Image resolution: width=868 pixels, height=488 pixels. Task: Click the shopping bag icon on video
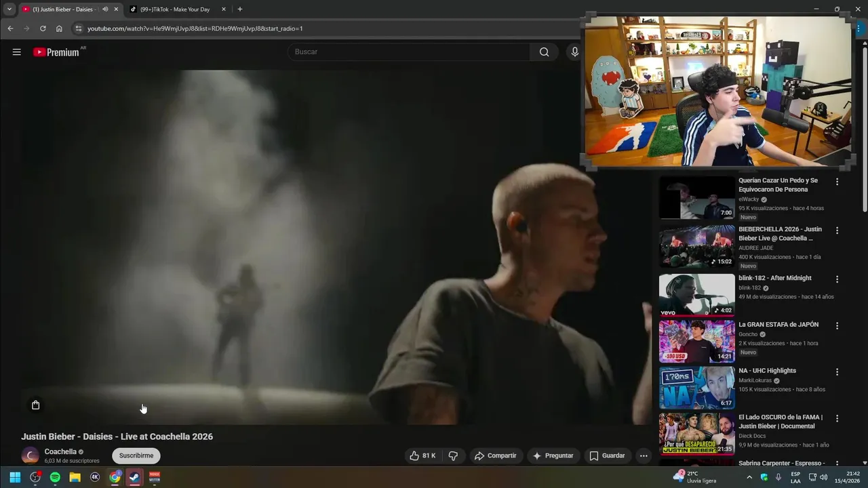pyautogui.click(x=36, y=405)
